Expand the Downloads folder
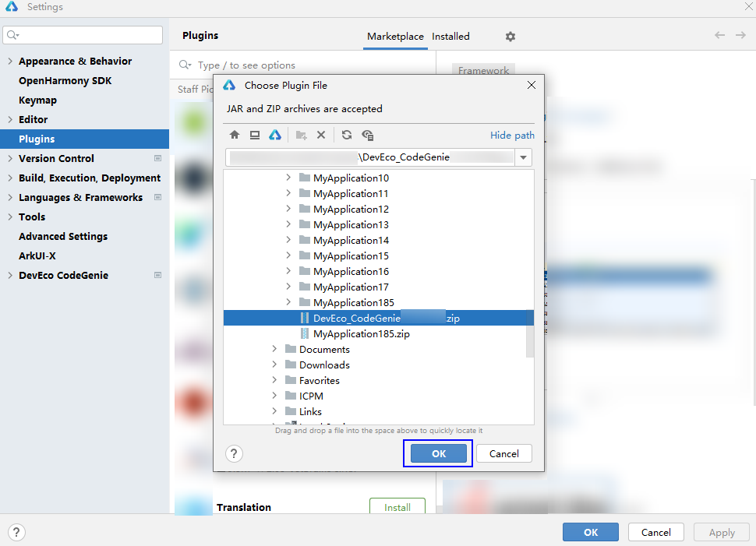The width and height of the screenshot is (756, 546). tap(274, 365)
